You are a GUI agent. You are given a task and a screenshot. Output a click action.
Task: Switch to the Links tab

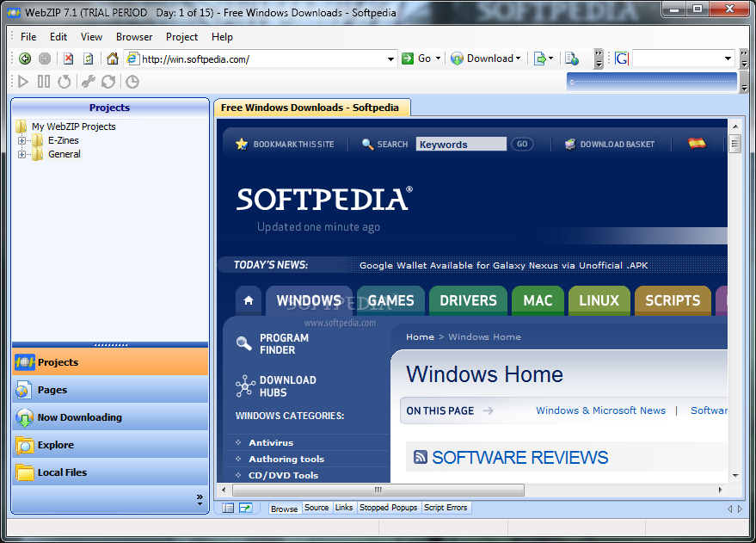pos(344,508)
